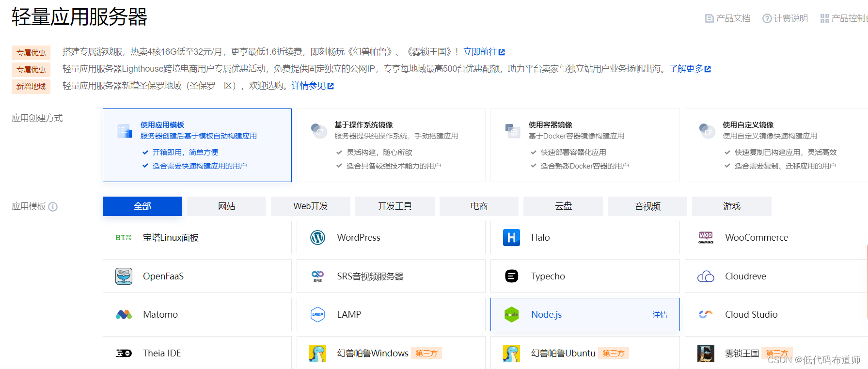Click the 使用自定义镜像 icon

tap(707, 131)
